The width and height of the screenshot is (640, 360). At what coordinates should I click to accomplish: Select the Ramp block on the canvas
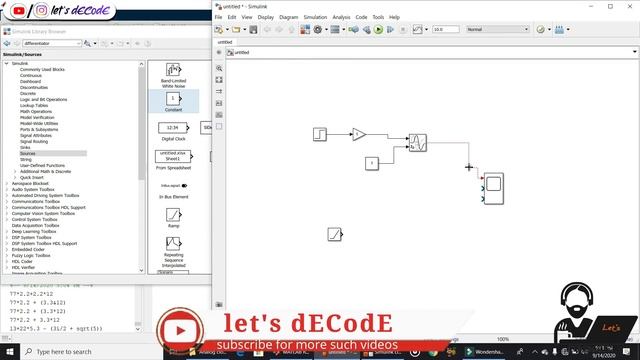tap(334, 234)
